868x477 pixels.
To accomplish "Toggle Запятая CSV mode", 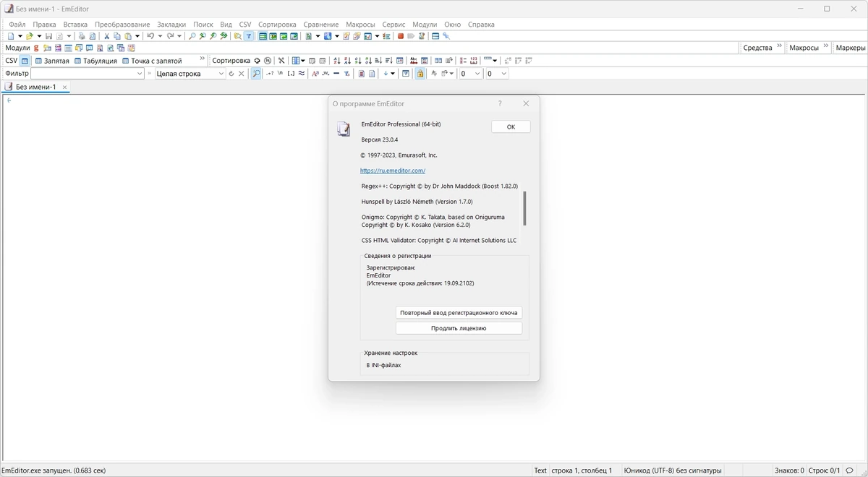I will (52, 61).
